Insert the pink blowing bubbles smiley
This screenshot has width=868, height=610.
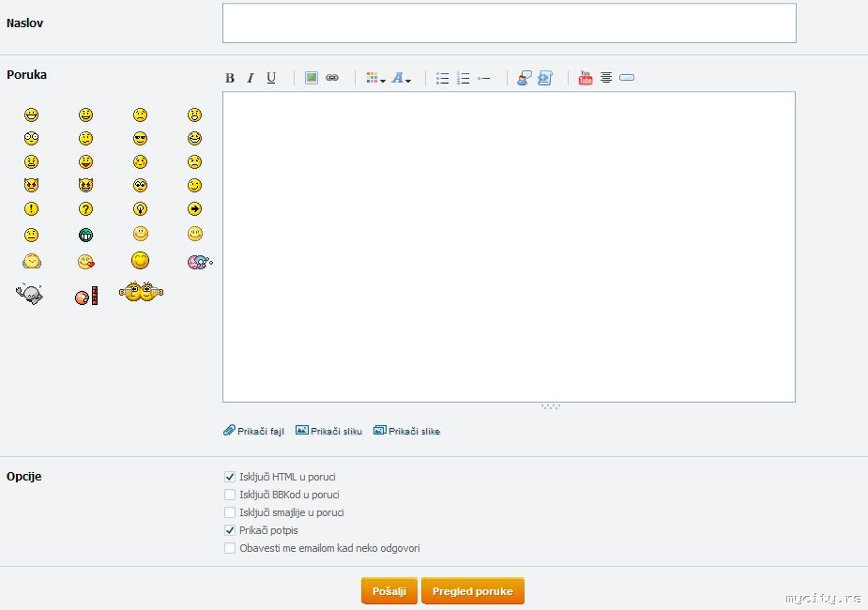200,262
